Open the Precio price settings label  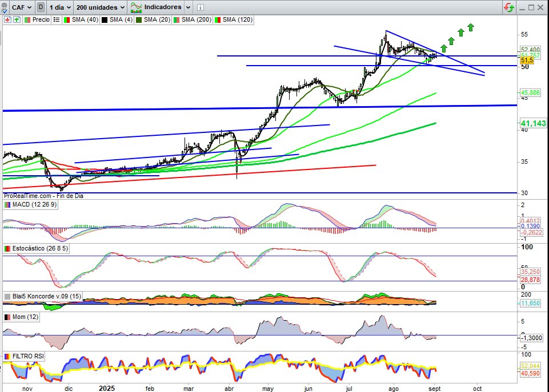37,19
